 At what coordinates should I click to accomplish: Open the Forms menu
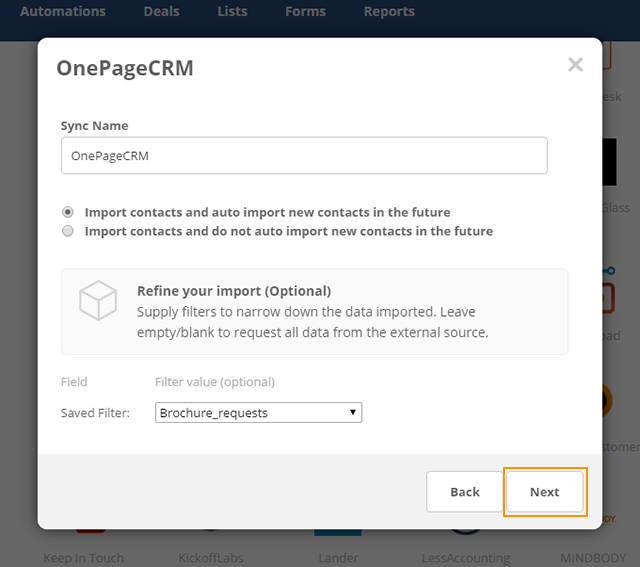305,11
